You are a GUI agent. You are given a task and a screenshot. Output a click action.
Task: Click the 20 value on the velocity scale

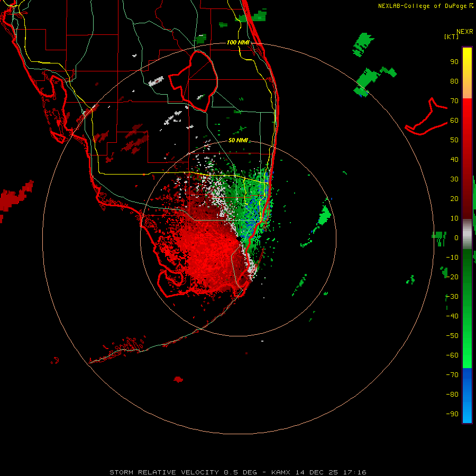(x=454, y=199)
